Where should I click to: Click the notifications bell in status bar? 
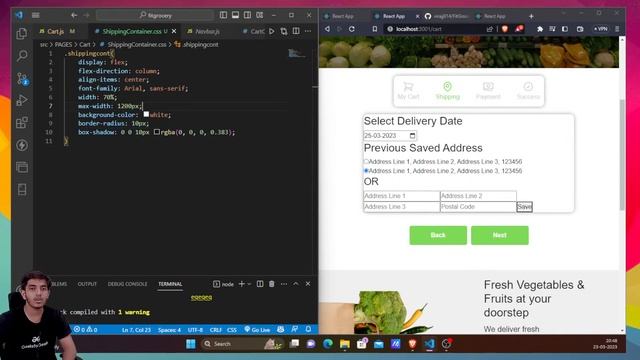(x=309, y=329)
